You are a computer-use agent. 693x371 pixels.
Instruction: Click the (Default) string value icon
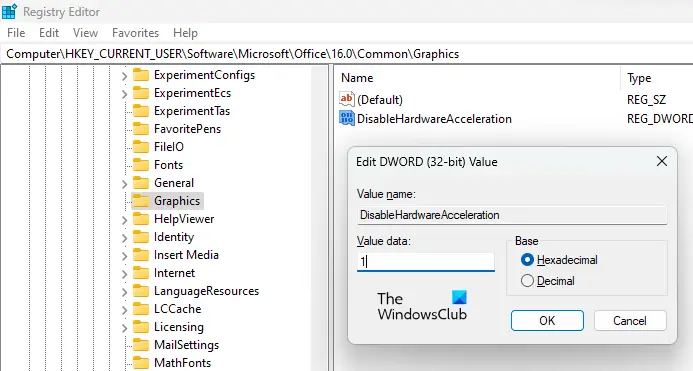(347, 99)
